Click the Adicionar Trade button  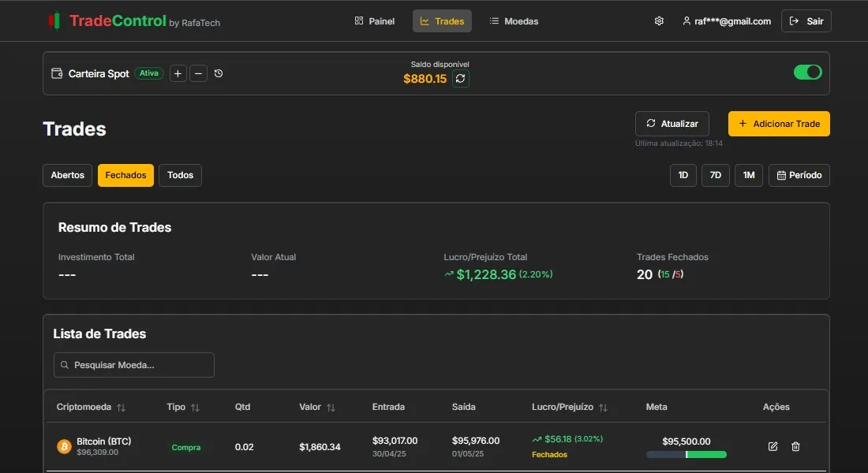pyautogui.click(x=779, y=124)
